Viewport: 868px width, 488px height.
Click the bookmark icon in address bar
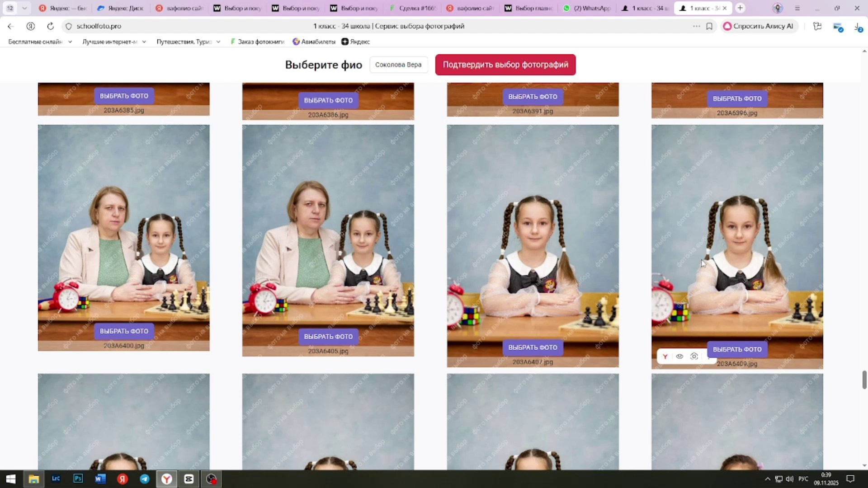(x=709, y=26)
